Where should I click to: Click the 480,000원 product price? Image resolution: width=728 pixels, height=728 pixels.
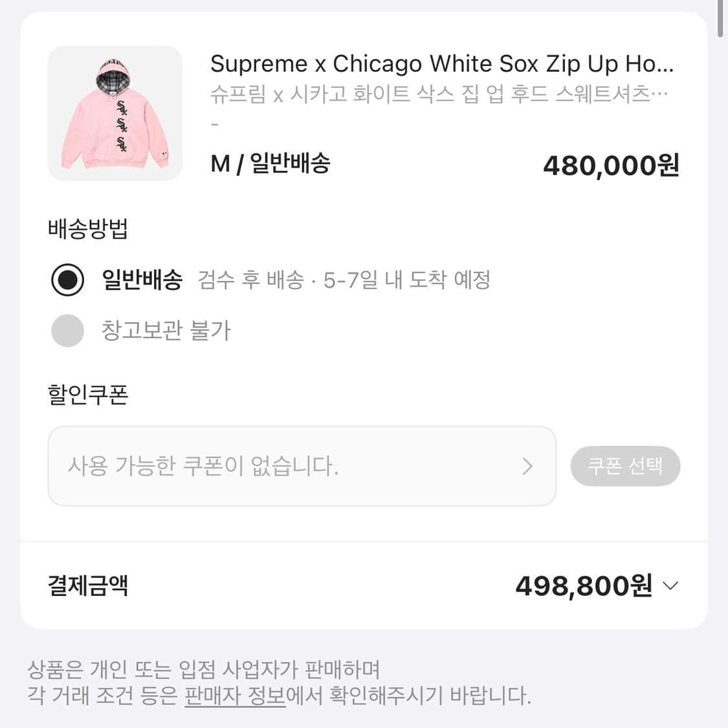(611, 166)
